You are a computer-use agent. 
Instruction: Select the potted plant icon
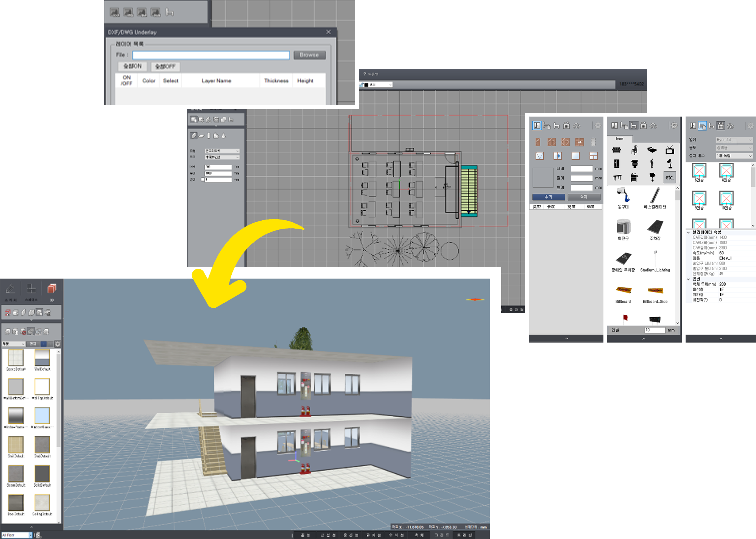pos(652,177)
